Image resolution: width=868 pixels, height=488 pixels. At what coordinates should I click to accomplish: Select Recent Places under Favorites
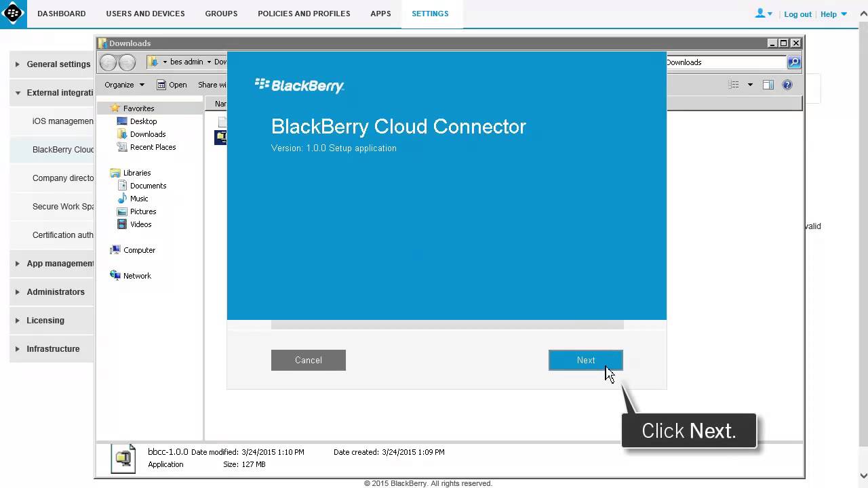pyautogui.click(x=153, y=147)
